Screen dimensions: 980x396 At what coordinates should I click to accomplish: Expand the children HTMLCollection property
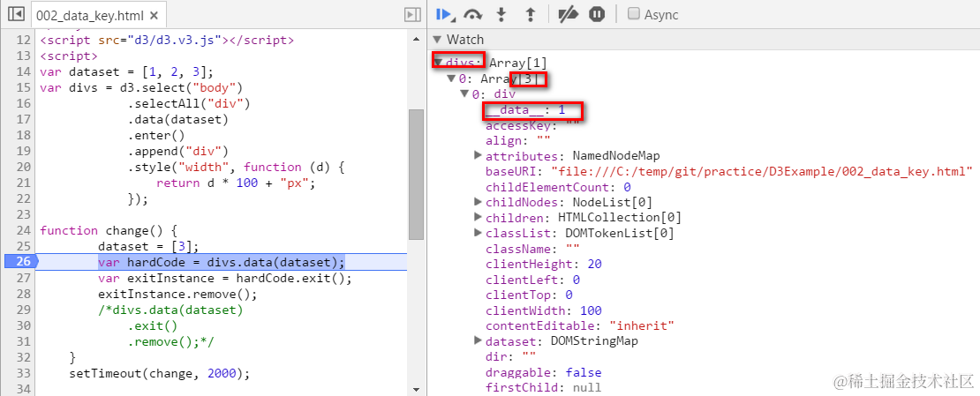tap(479, 217)
